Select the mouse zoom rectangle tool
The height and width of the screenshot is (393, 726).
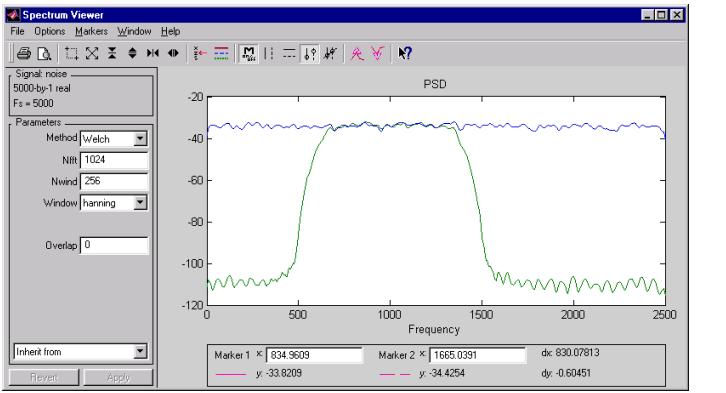tap(71, 54)
